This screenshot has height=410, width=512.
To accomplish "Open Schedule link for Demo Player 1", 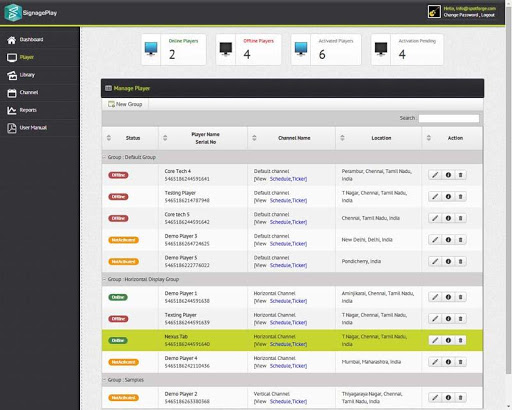I will point(280,301).
